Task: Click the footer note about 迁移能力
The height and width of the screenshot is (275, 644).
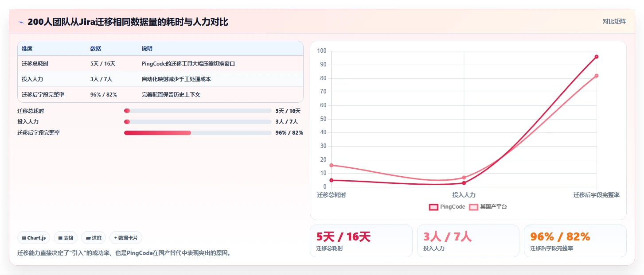Action: tap(124, 253)
